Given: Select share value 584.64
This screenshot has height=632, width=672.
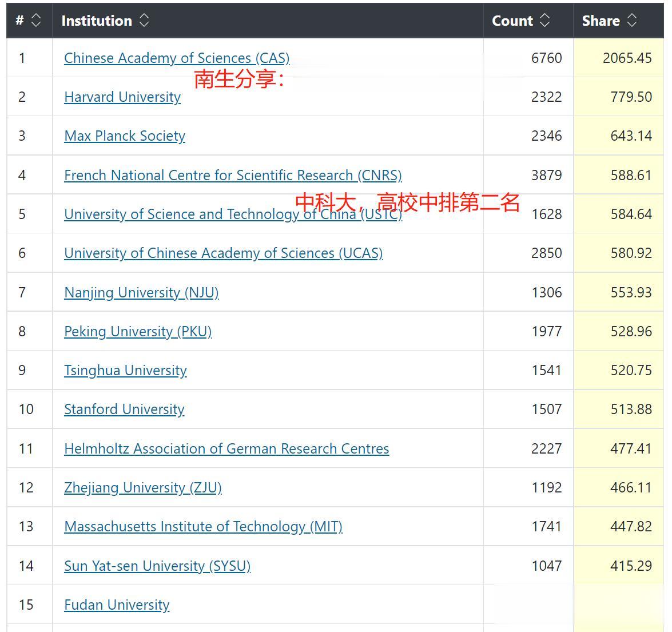Looking at the screenshot, I should coord(631,214).
